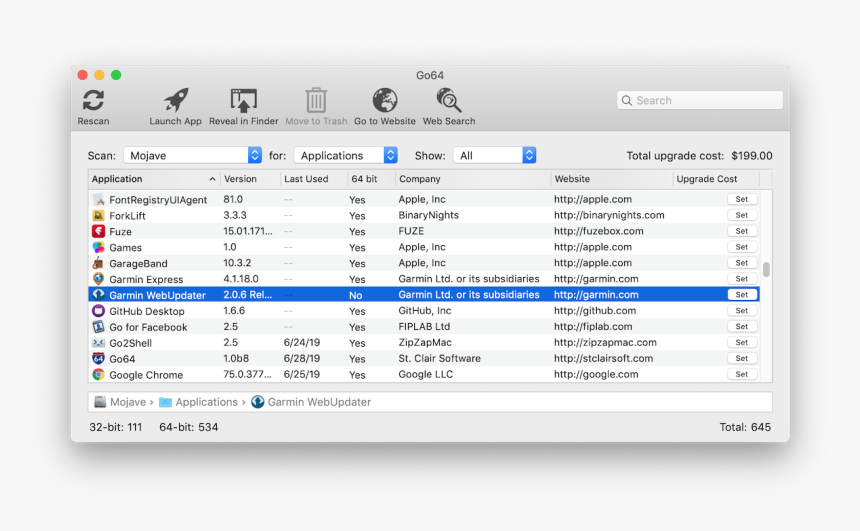Image resolution: width=860 pixels, height=531 pixels.
Task: Select the Garmin Express app icon
Action: pos(98,279)
